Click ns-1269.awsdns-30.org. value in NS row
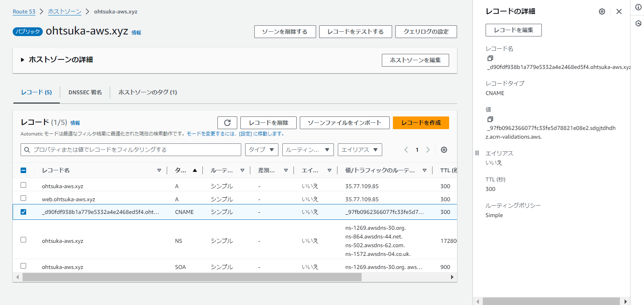 coord(375,228)
